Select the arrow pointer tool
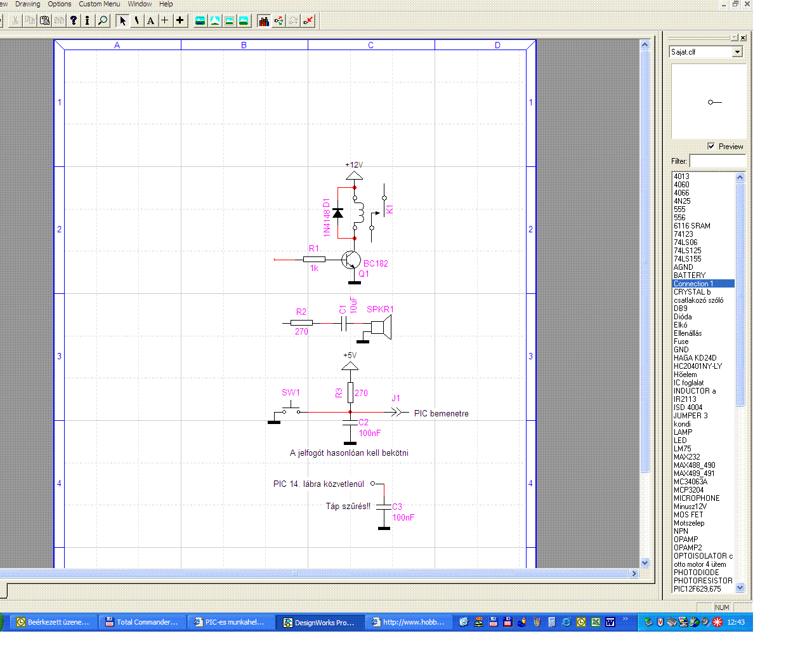812x650 pixels. click(122, 21)
